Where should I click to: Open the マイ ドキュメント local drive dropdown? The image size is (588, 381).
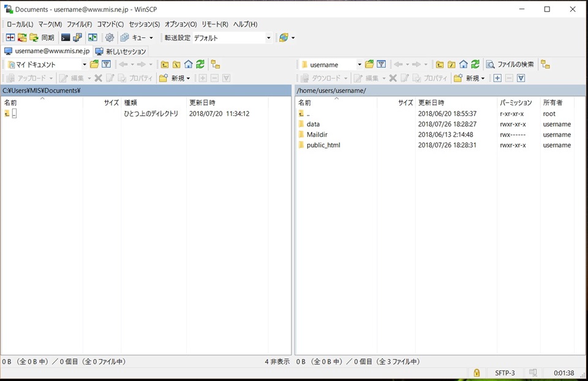pyautogui.click(x=47, y=64)
